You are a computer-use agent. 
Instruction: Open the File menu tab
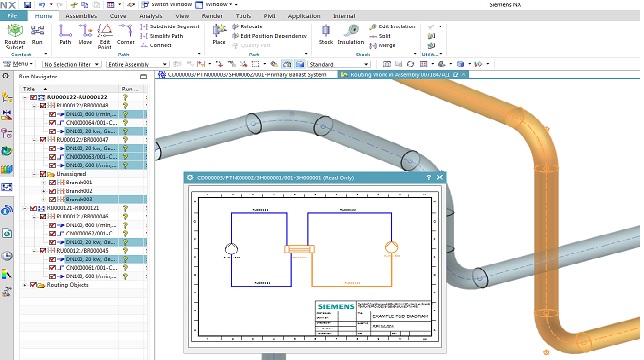12,16
